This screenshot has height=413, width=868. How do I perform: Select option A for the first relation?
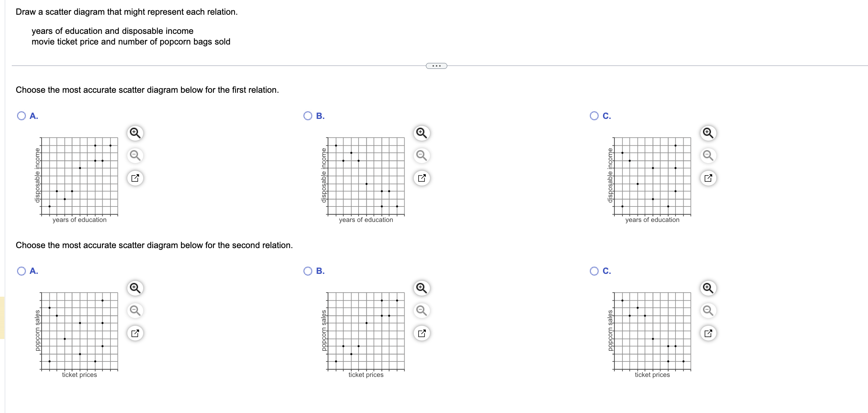click(x=21, y=116)
